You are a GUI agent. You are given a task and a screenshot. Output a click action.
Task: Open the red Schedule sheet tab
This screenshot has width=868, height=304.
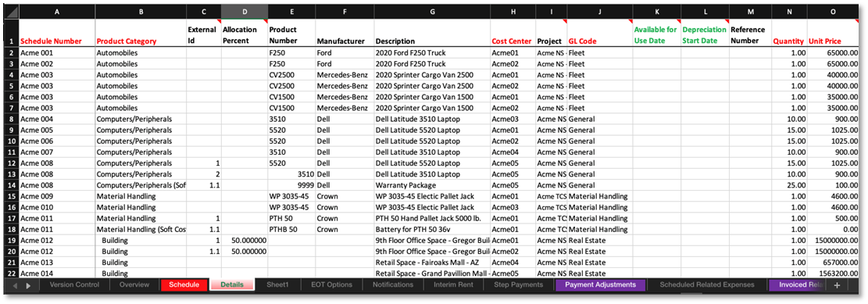184,284
